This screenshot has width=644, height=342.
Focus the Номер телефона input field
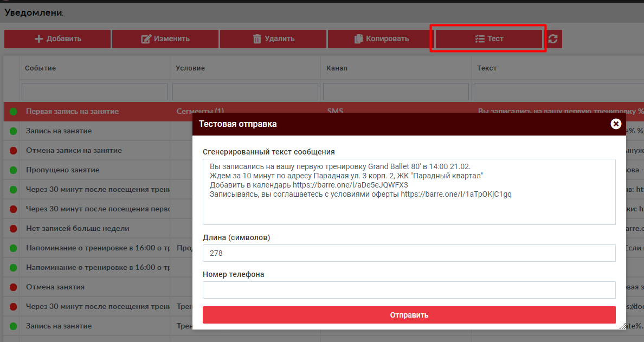pyautogui.click(x=409, y=290)
